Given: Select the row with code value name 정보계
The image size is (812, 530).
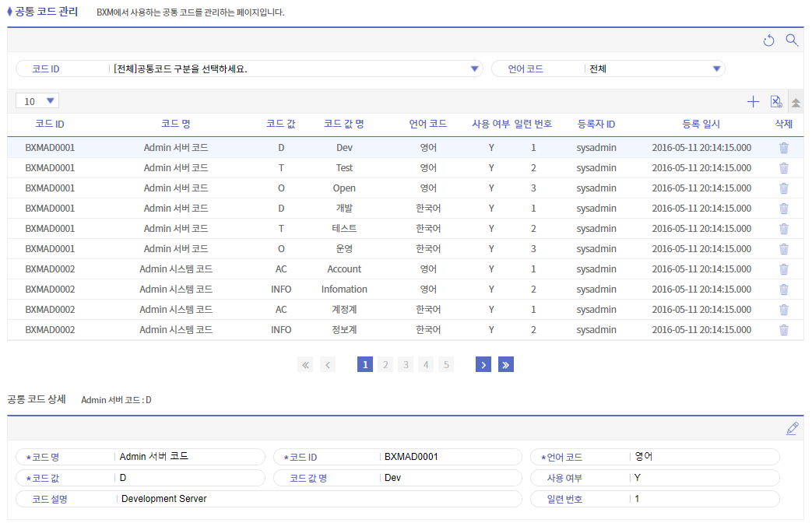Looking at the screenshot, I should pyautogui.click(x=406, y=330).
